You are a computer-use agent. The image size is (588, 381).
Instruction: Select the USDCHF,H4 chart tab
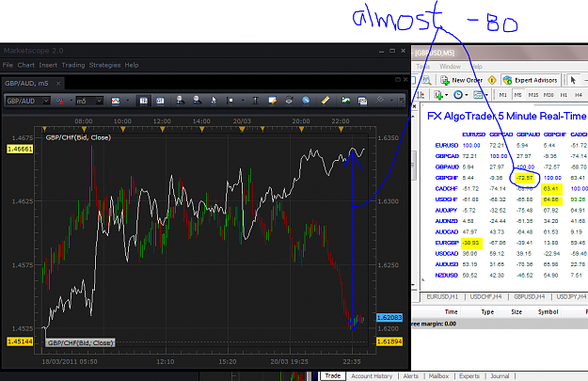coord(485,296)
